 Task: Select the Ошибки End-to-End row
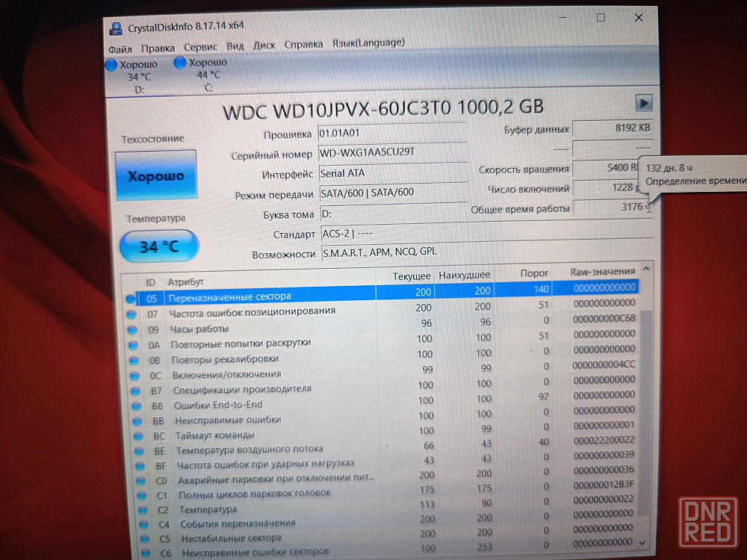pos(384,400)
